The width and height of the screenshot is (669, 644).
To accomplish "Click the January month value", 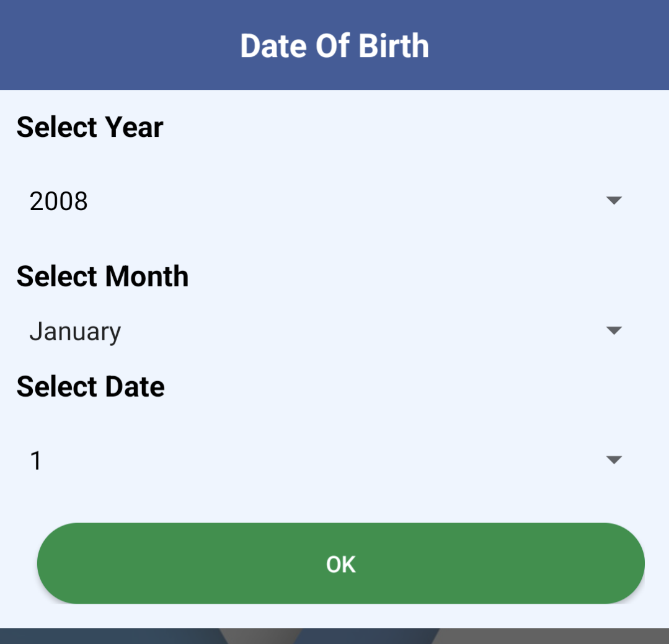I will [x=75, y=332].
